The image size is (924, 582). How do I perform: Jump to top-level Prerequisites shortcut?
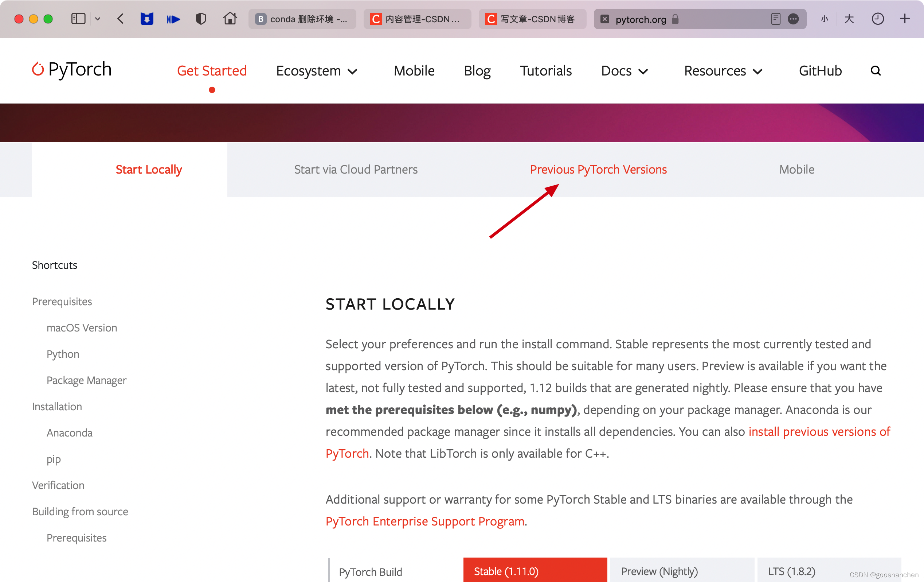point(62,302)
